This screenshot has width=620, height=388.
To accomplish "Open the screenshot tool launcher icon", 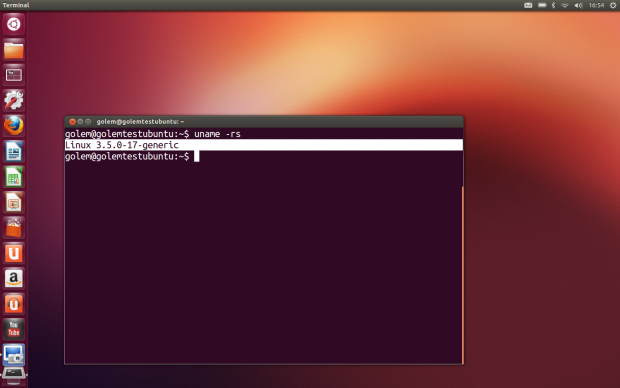I will point(14,355).
